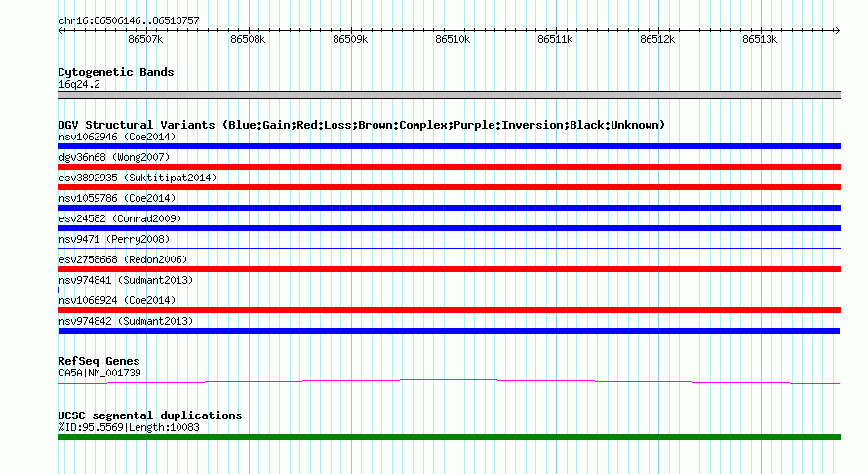The width and height of the screenshot is (868, 474).
Task: Click the 16q24.2 band label
Action: pos(79,84)
